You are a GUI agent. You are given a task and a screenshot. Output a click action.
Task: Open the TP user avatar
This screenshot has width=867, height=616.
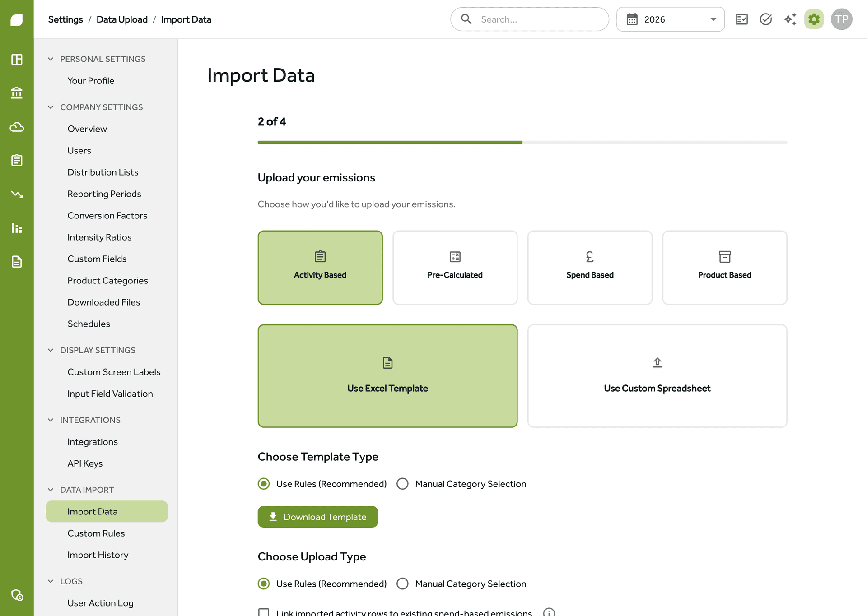[842, 19]
